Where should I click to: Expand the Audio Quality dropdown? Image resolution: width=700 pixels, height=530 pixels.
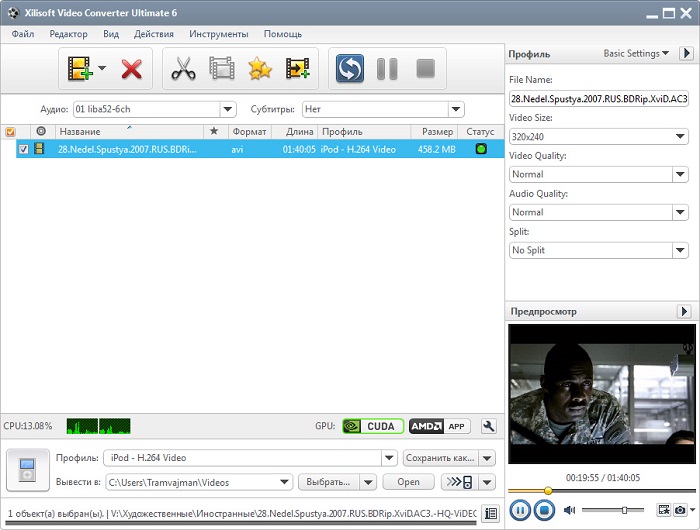tap(680, 212)
